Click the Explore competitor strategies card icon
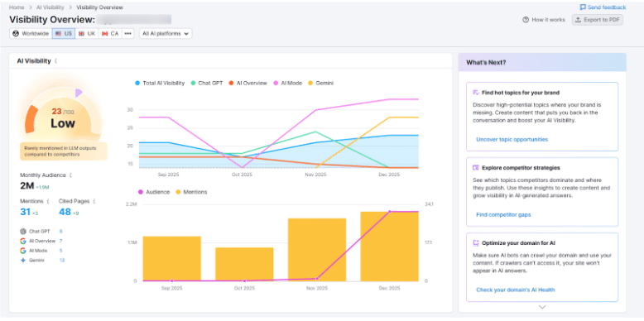Viewport: 644px width, 321px height. (476, 168)
